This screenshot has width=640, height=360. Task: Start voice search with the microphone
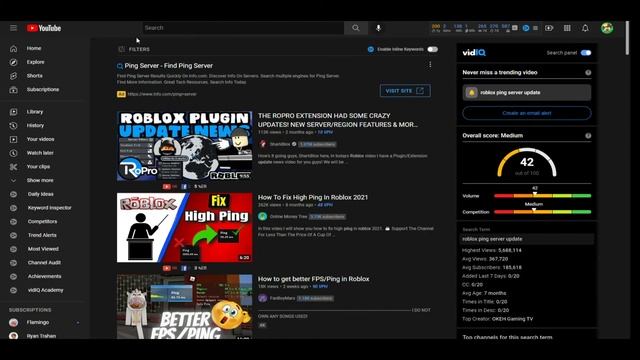pyautogui.click(x=378, y=28)
